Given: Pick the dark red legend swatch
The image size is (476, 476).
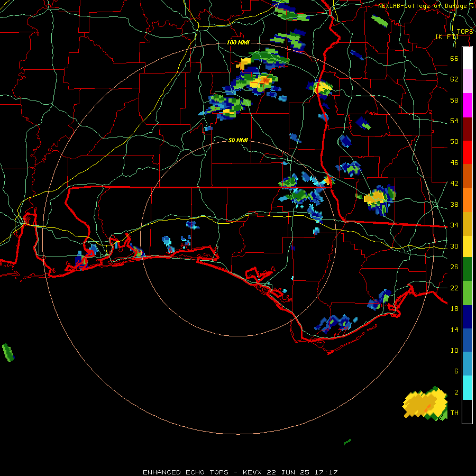Looking at the screenshot, I should pyautogui.click(x=467, y=129).
